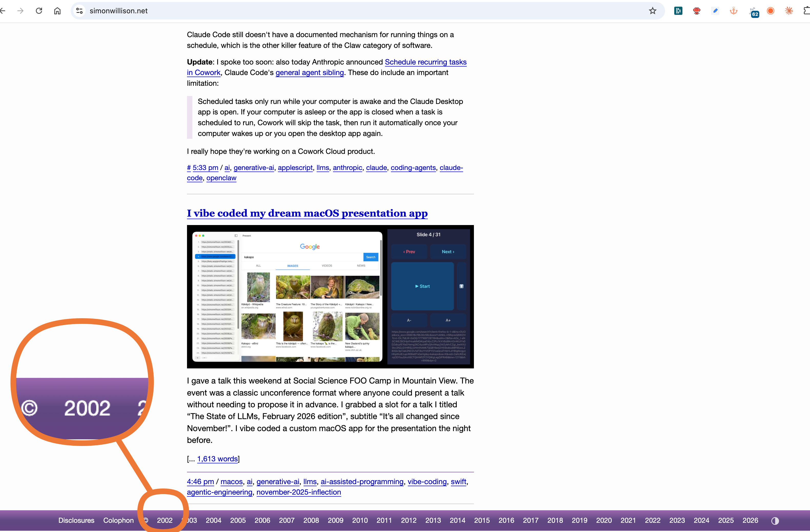Open the openclaw tag
The image size is (810, 532).
[x=221, y=178]
